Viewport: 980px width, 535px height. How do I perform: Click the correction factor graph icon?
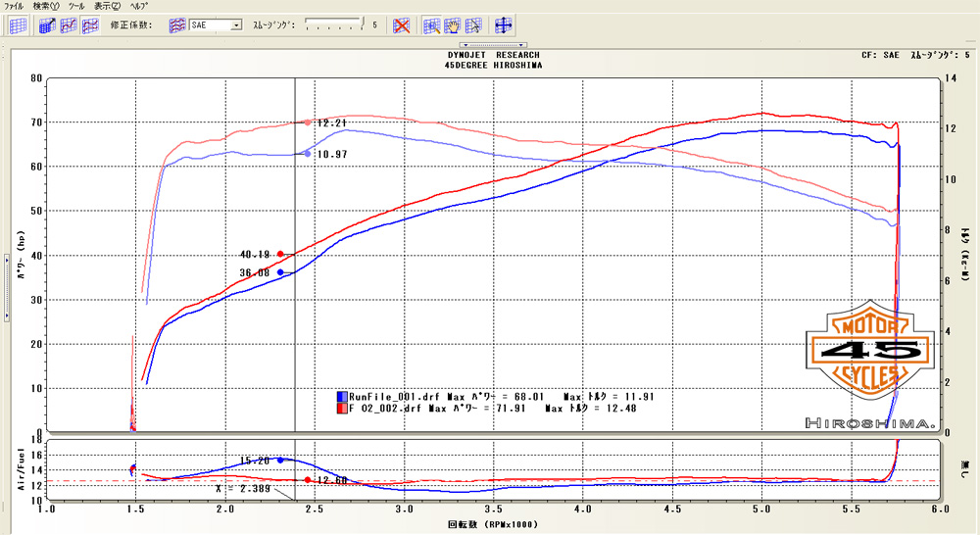coord(177,25)
